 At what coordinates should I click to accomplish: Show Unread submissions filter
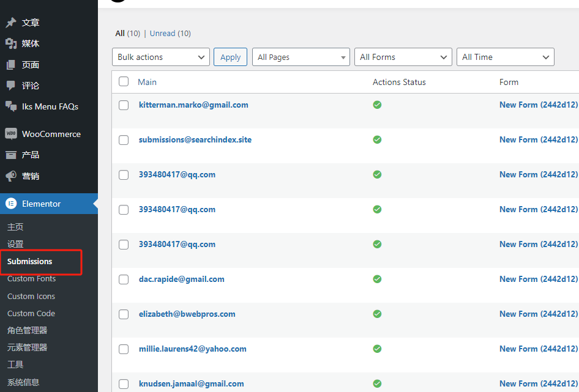(x=162, y=33)
